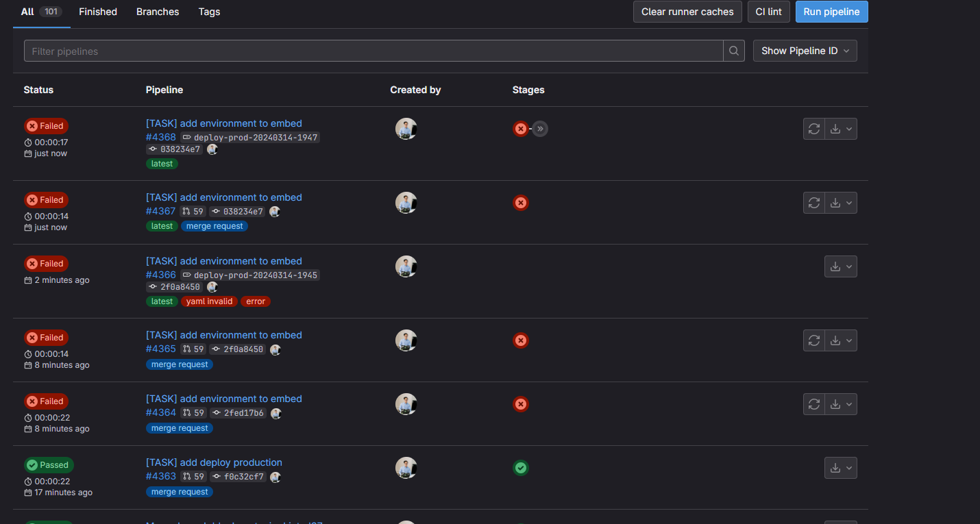Retry pipeline #4367 using the retry icon

[814, 203]
